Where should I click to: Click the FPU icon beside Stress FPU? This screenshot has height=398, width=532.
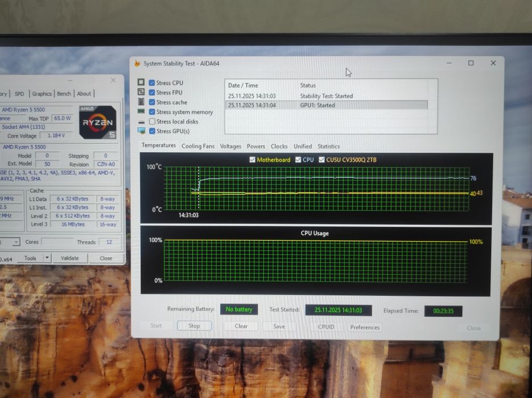click(141, 92)
